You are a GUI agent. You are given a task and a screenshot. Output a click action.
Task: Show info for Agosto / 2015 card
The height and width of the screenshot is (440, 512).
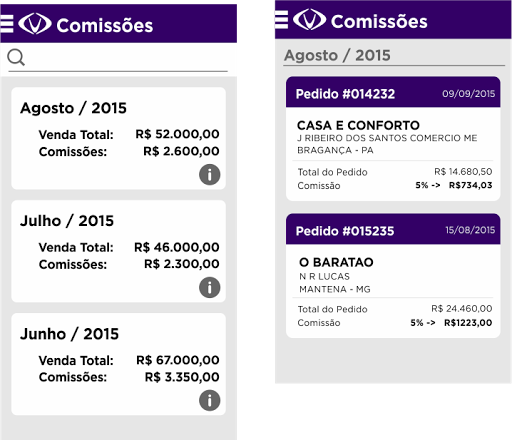[209, 174]
